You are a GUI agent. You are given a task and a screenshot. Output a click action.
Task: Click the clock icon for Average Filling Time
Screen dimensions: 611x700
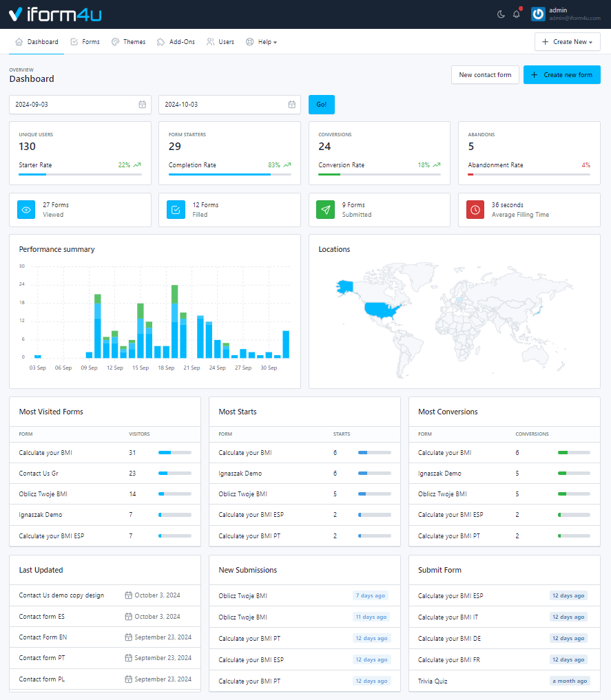[475, 209]
